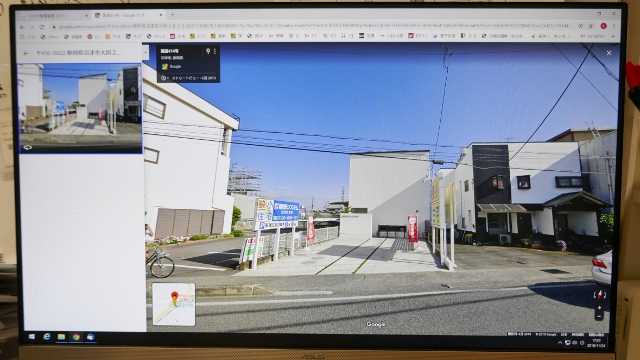Viewport: 640px width, 360px height.
Task: Switch to the first browser tab
Action: point(53,16)
